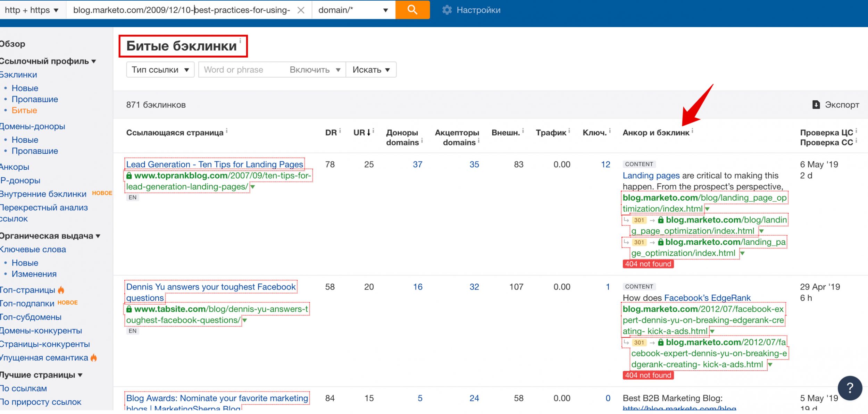
Task: Open Обзор in sidebar
Action: click(12, 44)
